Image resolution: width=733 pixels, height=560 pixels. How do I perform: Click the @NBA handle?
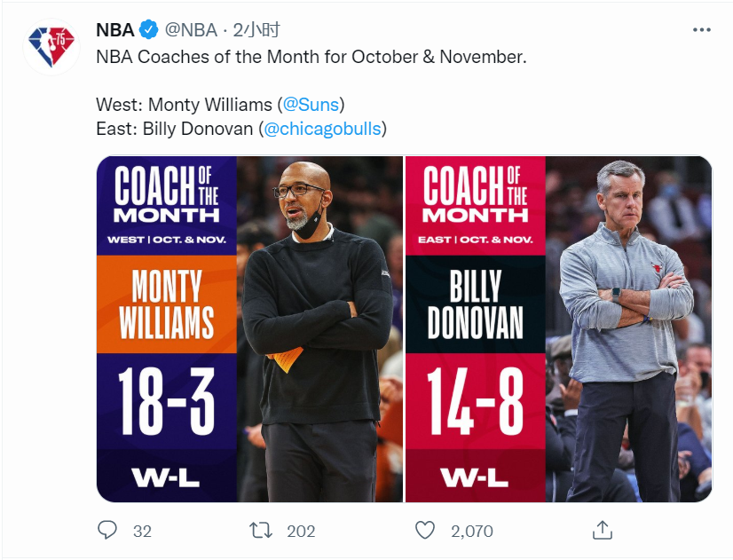tap(191, 30)
